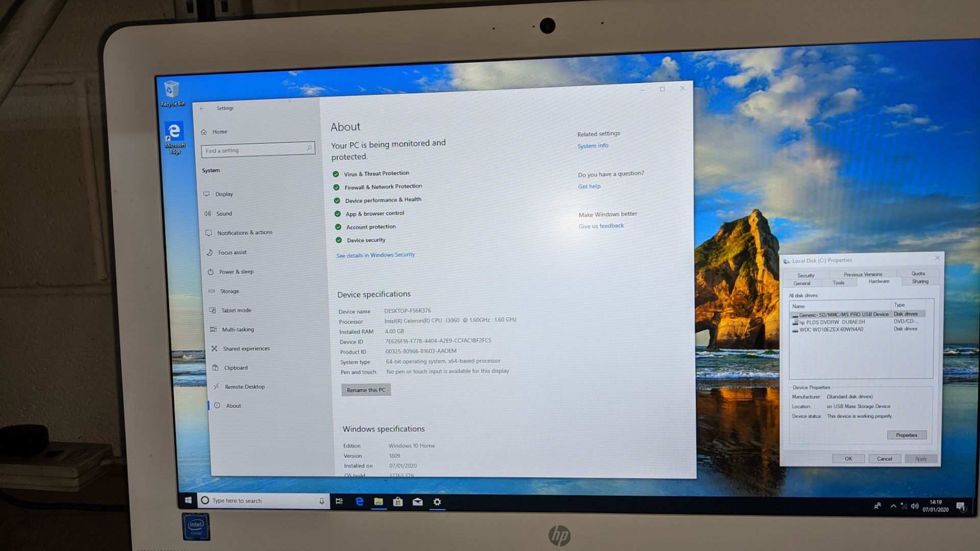This screenshot has width=980, height=551.
Task: Click the Storage settings icon in sidebar
Action: click(x=214, y=291)
